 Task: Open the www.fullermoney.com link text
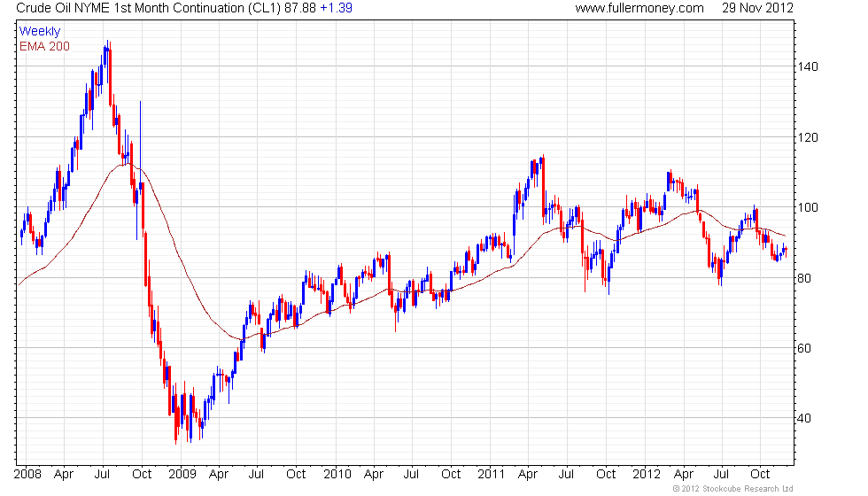(639, 8)
